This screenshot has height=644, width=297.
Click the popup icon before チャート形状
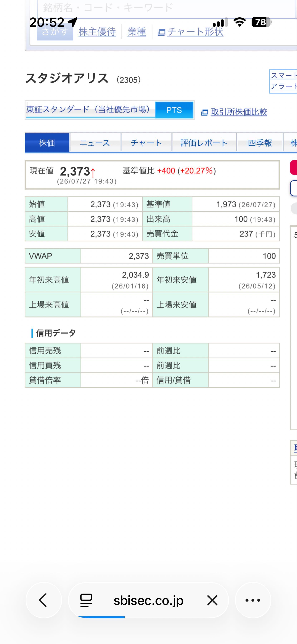[x=161, y=33]
